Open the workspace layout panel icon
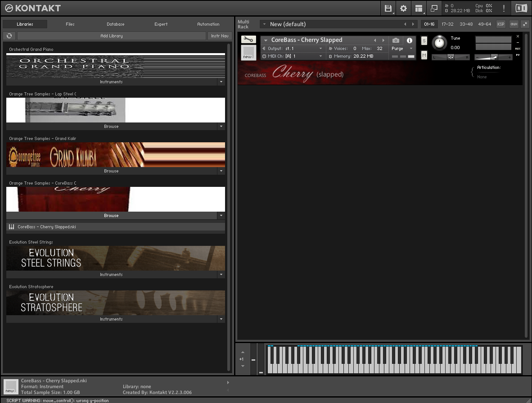The height and width of the screenshot is (403, 532). pos(419,8)
